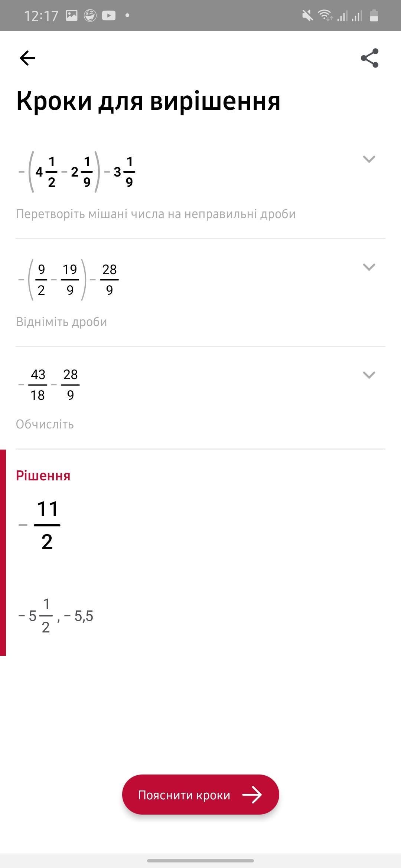Tap the original mixed-number expression

[x=76, y=172]
